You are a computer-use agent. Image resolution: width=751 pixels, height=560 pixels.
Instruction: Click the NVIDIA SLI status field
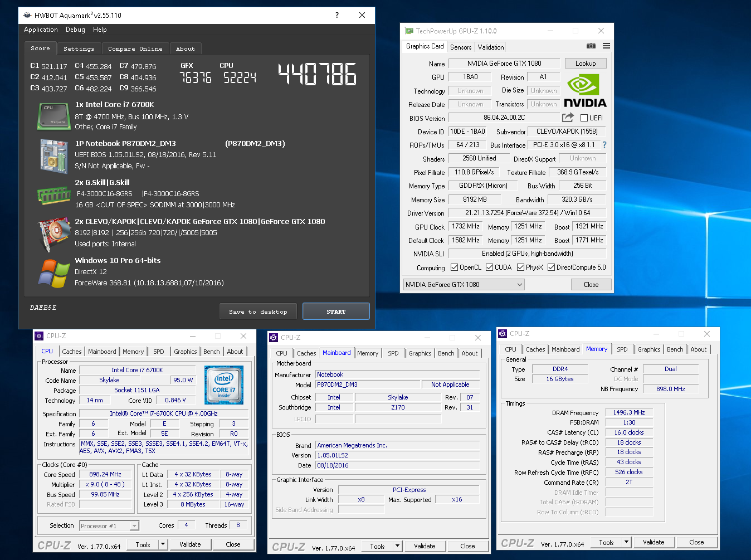pos(528,254)
